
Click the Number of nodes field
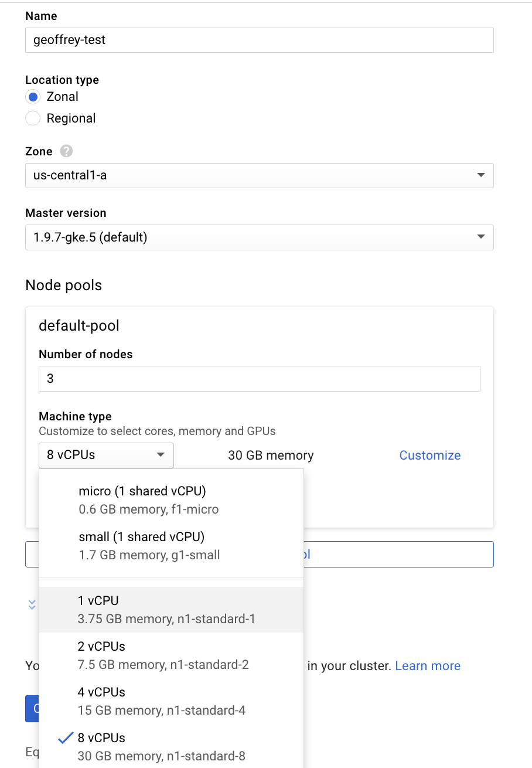[259, 379]
